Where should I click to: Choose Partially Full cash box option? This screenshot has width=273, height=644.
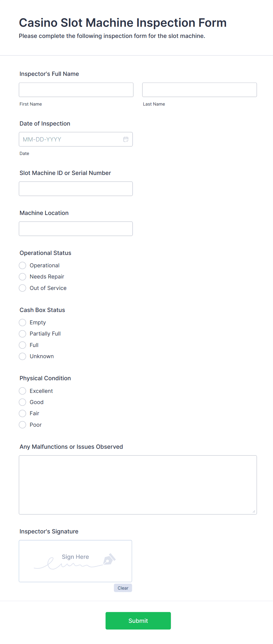[x=23, y=334]
